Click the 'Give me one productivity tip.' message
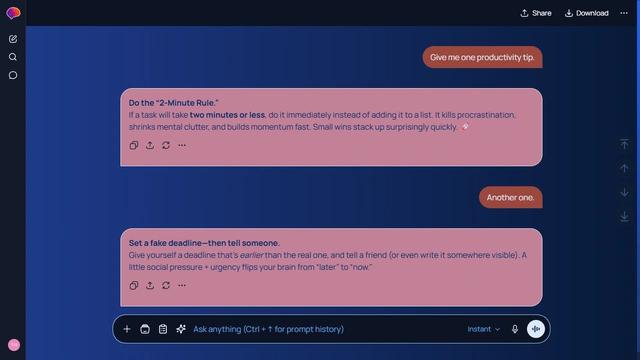Viewport: 640px width, 360px height. 482,57
